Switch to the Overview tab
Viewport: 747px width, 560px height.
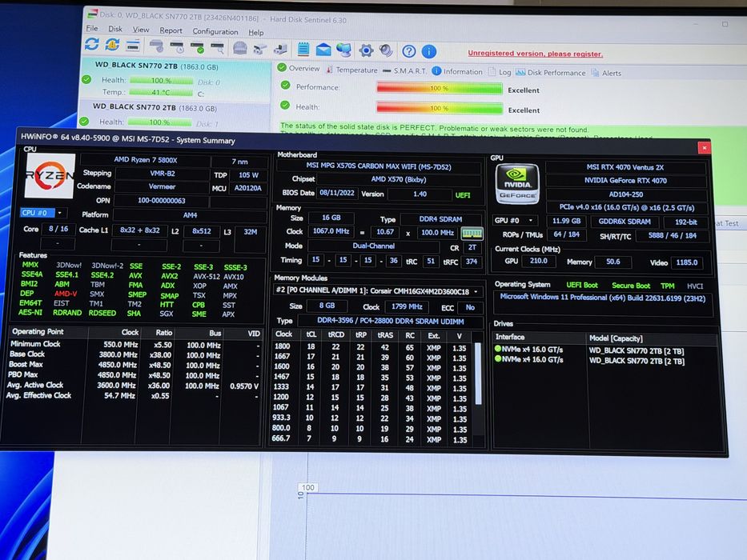pyautogui.click(x=299, y=68)
